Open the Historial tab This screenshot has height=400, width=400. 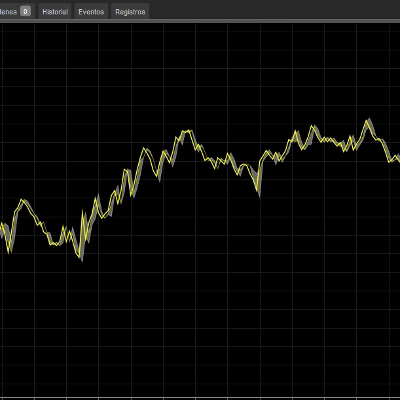(55, 12)
